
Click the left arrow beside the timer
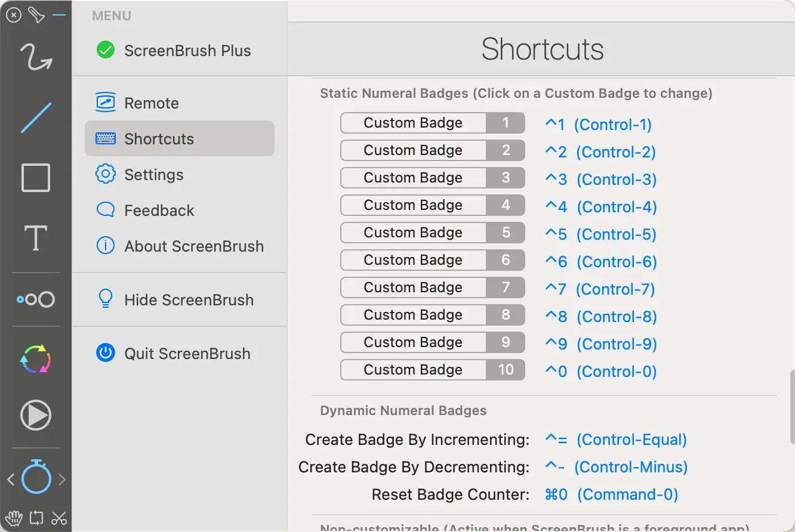click(x=11, y=479)
